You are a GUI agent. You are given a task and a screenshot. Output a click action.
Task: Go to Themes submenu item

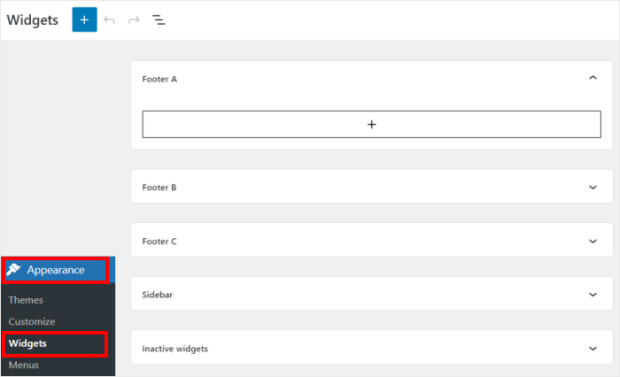point(26,300)
